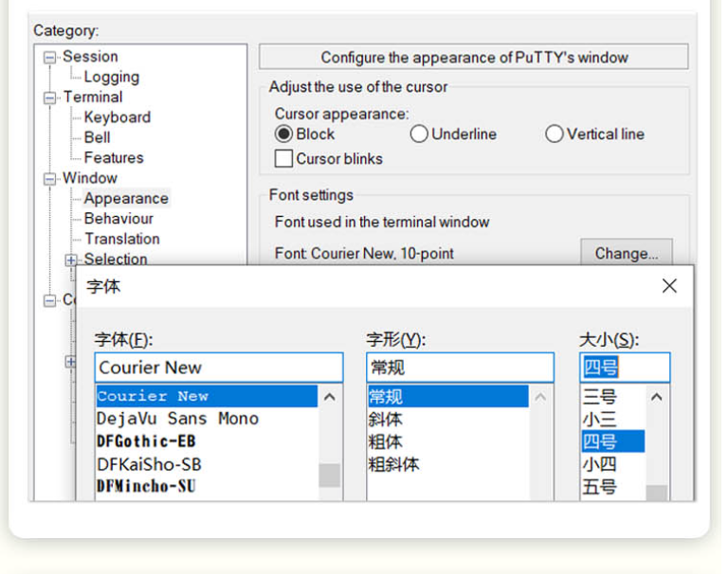Enable Cursor blinks checkbox

pyautogui.click(x=283, y=158)
